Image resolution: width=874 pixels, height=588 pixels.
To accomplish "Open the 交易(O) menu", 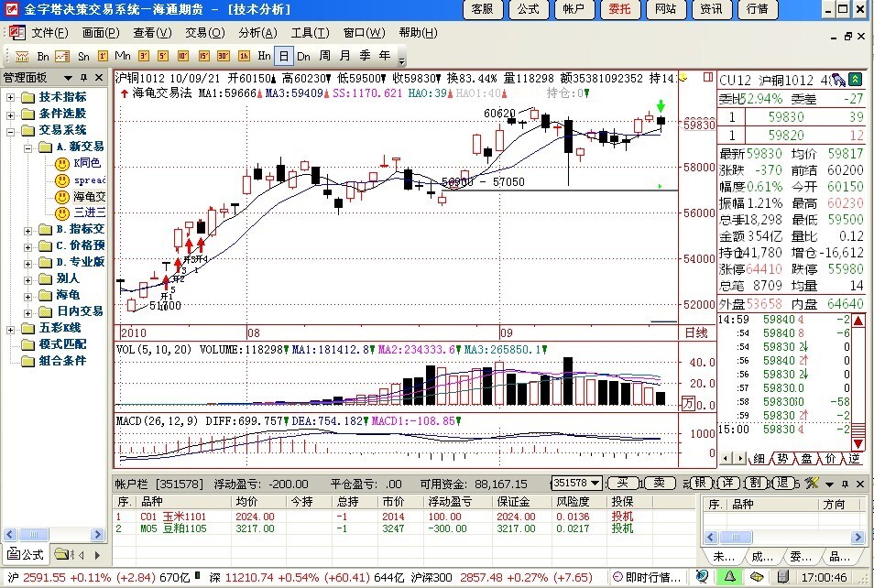I will coord(204,33).
